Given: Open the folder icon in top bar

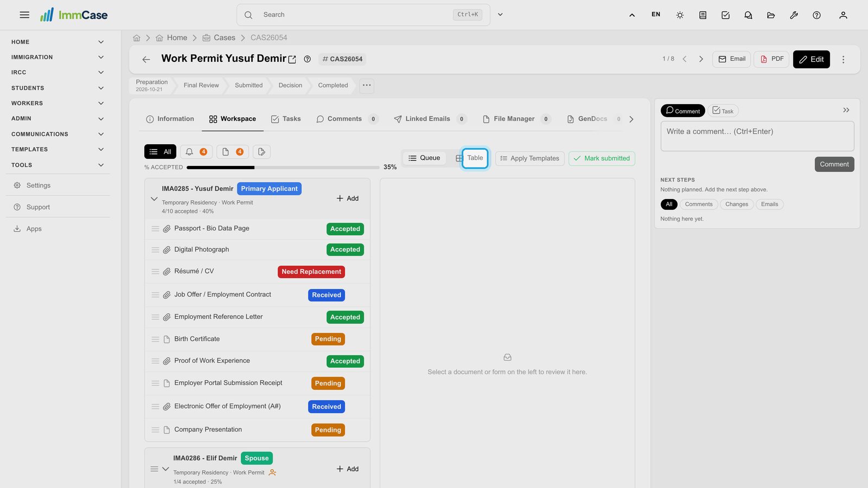Looking at the screenshot, I should (771, 15).
